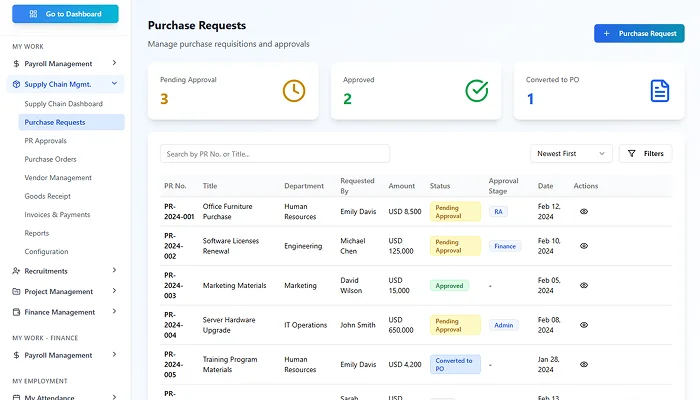This screenshot has height=400, width=700.
Task: Click the Project Management folder icon
Action: point(17,292)
